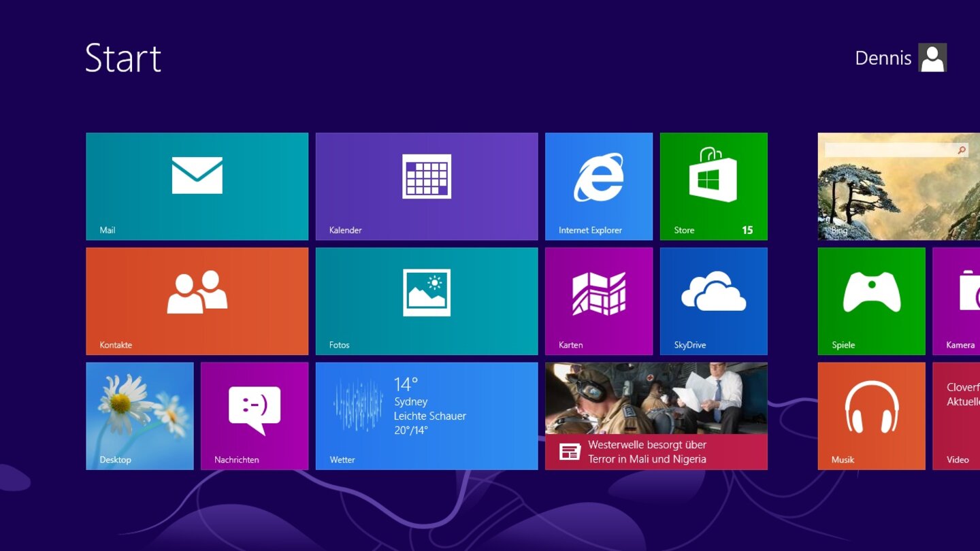Open the news photo tile about Westerwelle
This screenshot has height=551, width=980.
[656, 416]
